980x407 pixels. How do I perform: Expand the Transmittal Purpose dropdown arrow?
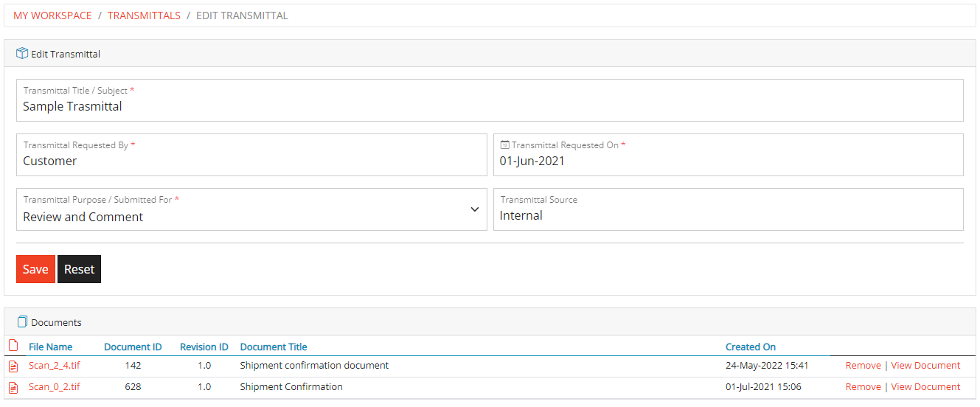475,210
